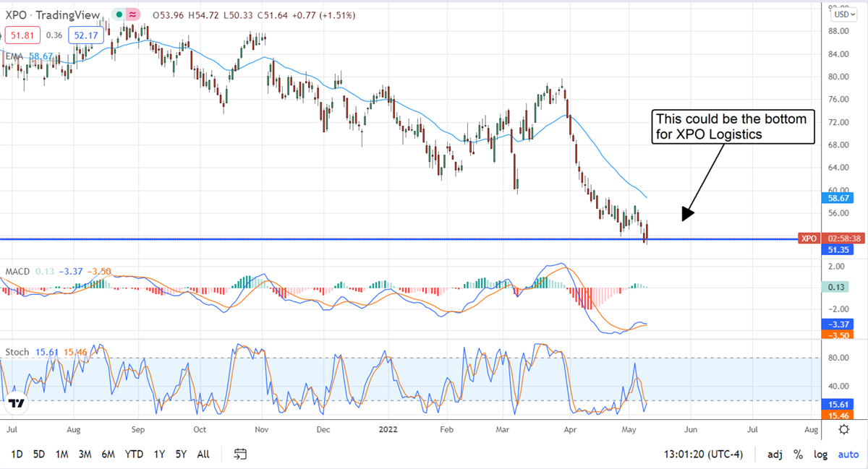Click the pink data-delay indicator icon

tap(133, 15)
